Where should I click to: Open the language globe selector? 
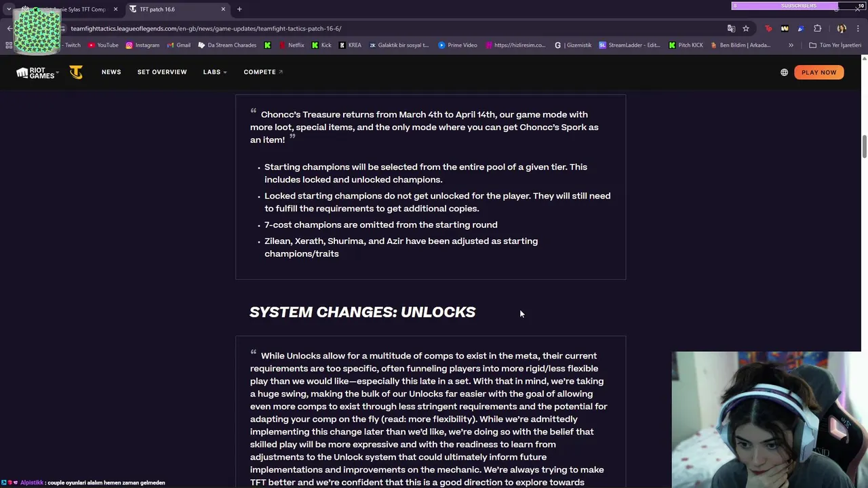(784, 73)
